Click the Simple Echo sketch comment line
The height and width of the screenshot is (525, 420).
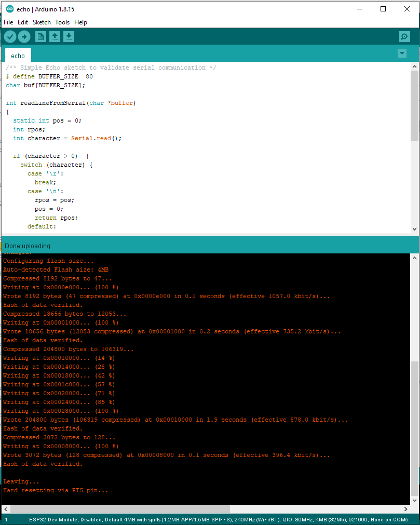click(x=111, y=68)
